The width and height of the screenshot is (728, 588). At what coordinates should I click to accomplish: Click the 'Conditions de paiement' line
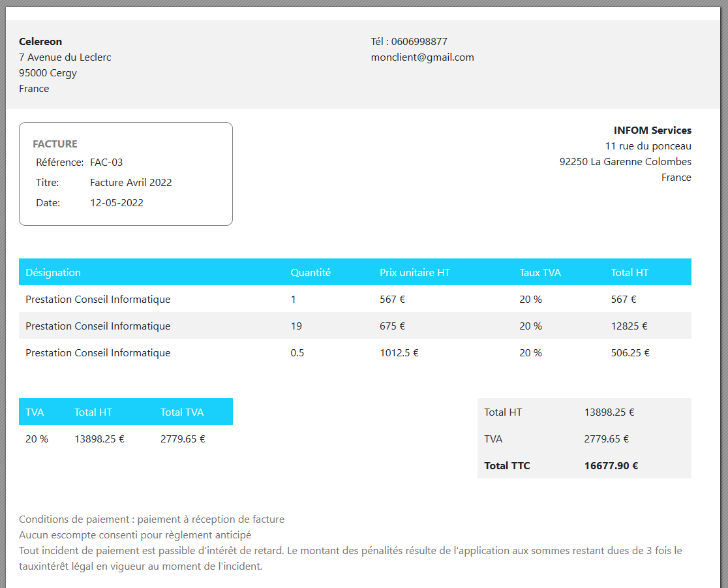pyautogui.click(x=151, y=519)
